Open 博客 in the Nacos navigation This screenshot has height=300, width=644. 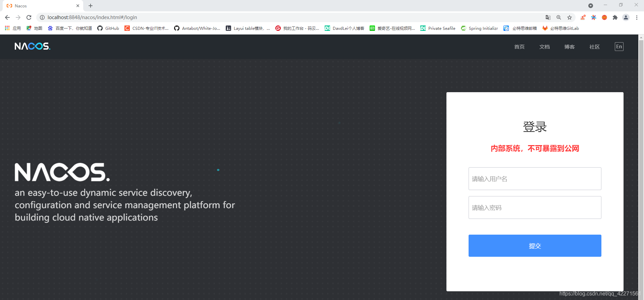point(570,47)
